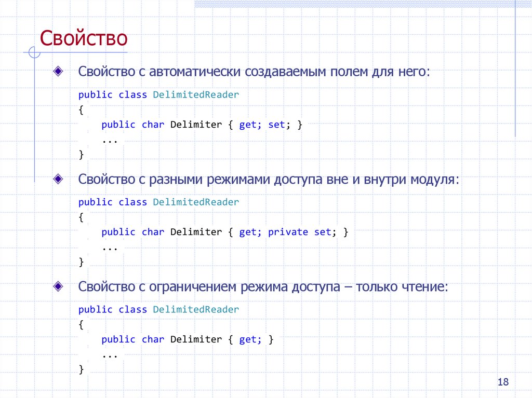Click the third diamond bullet marker
The width and height of the screenshot is (532, 398).
[57, 286]
